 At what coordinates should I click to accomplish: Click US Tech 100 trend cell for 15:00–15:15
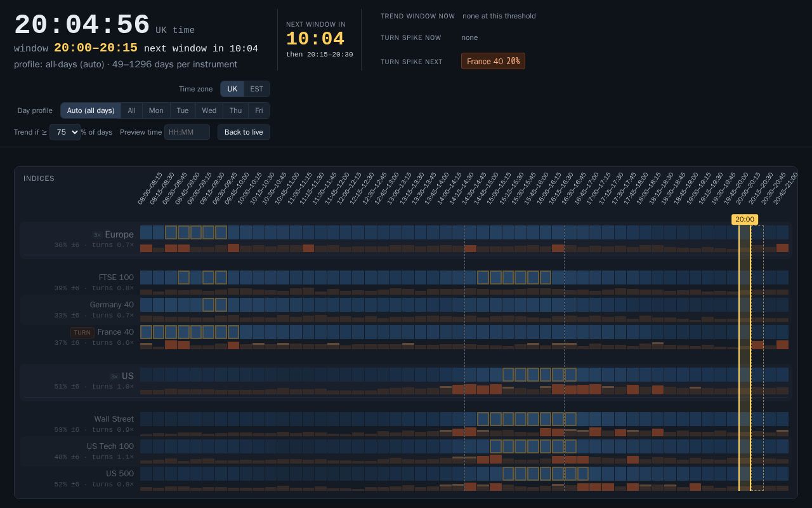(495, 446)
